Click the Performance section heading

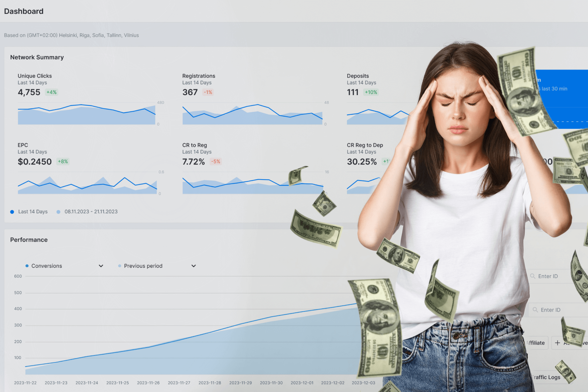(x=29, y=240)
